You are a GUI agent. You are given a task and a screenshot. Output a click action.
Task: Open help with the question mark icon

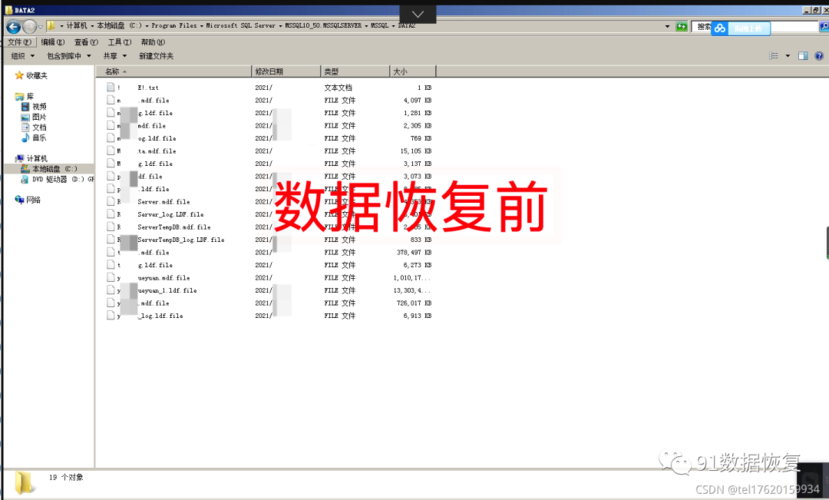[x=819, y=55]
